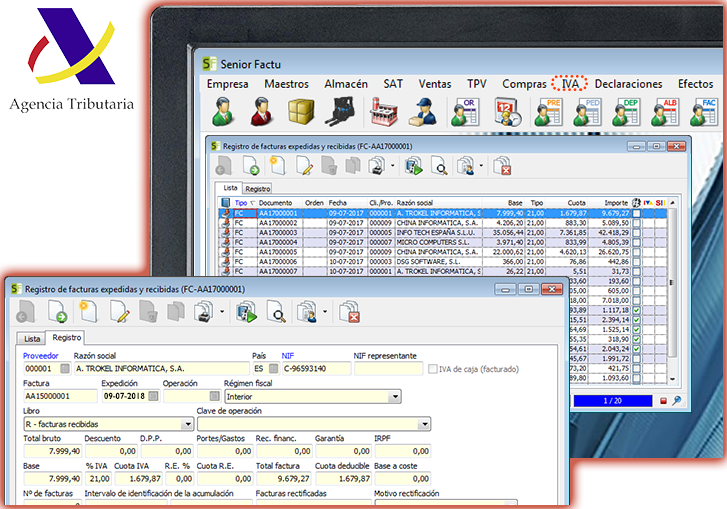
Task: Click the NIF field containing C-96593140
Action: coord(316,369)
